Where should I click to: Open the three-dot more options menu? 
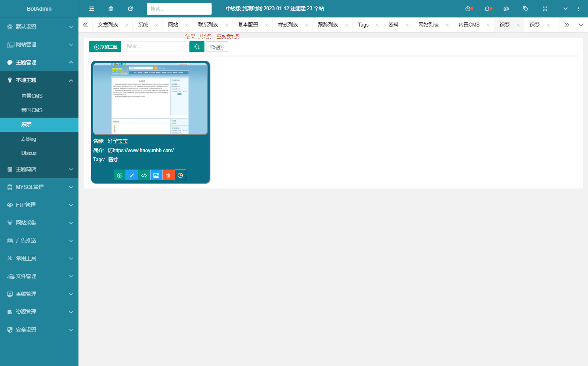(x=578, y=9)
